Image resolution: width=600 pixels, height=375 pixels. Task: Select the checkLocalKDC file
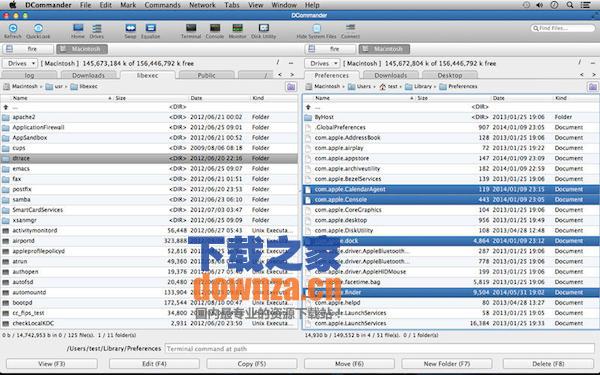pos(149,323)
